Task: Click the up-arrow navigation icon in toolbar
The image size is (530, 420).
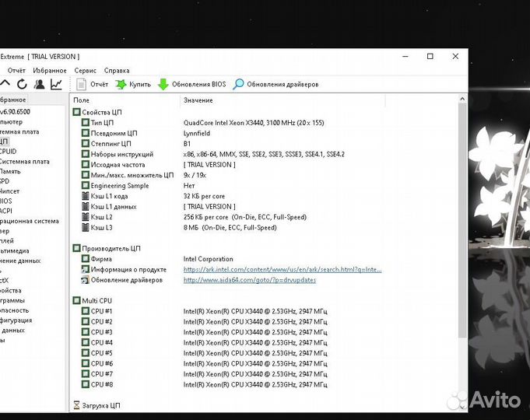Action: pyautogui.click(x=5, y=84)
